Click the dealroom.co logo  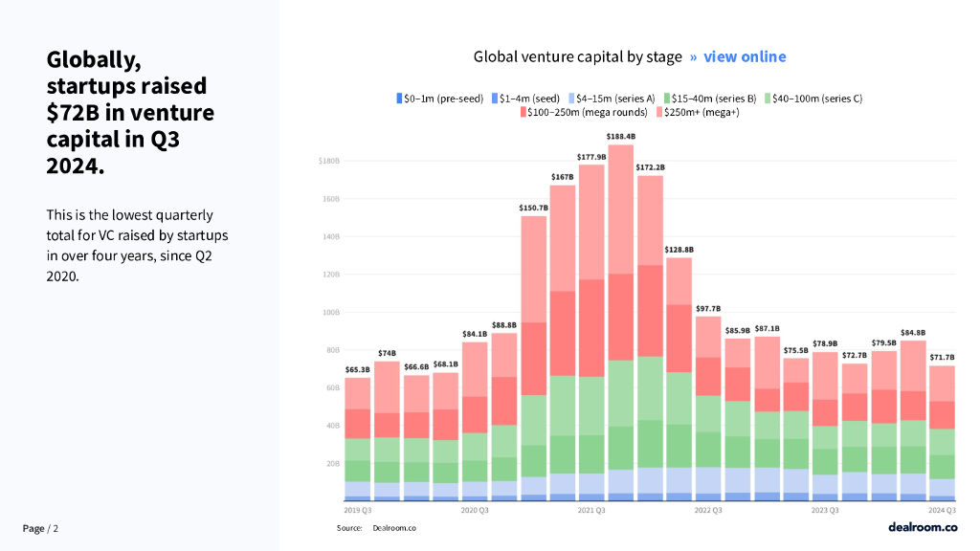tap(922, 527)
